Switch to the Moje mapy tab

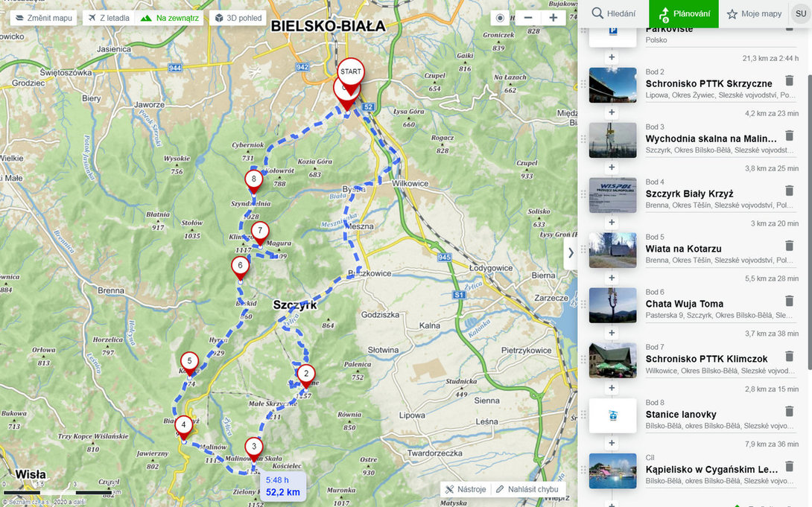coord(754,13)
